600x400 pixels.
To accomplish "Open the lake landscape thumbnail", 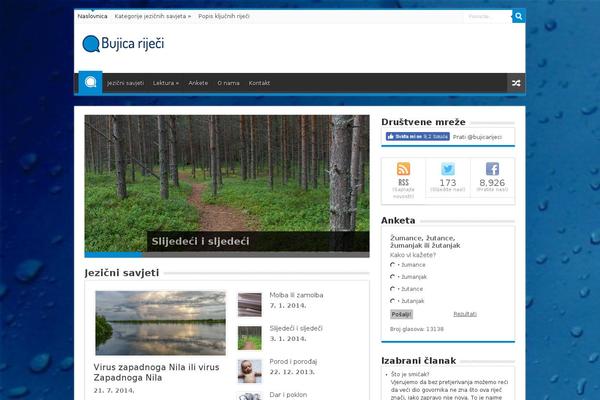I will [x=160, y=323].
